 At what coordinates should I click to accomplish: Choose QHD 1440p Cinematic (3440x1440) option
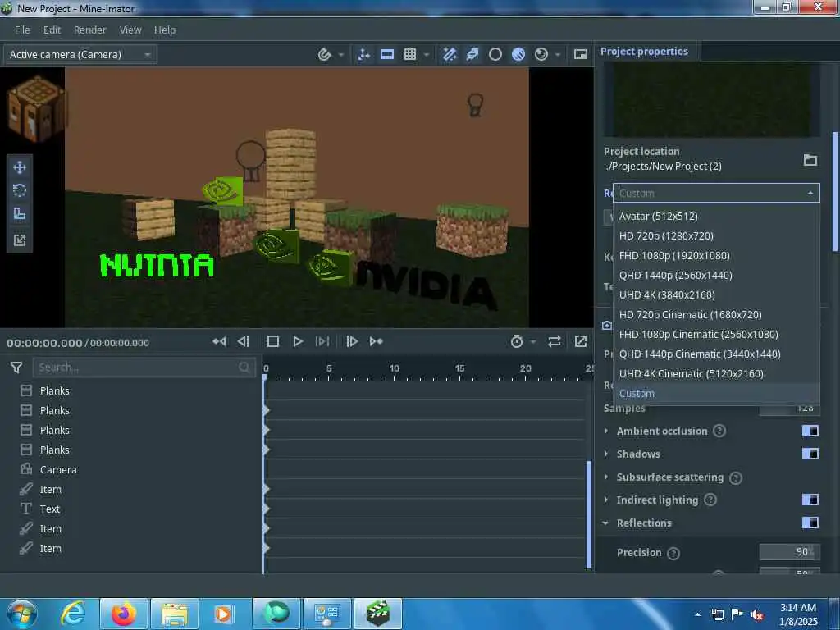pos(716,354)
